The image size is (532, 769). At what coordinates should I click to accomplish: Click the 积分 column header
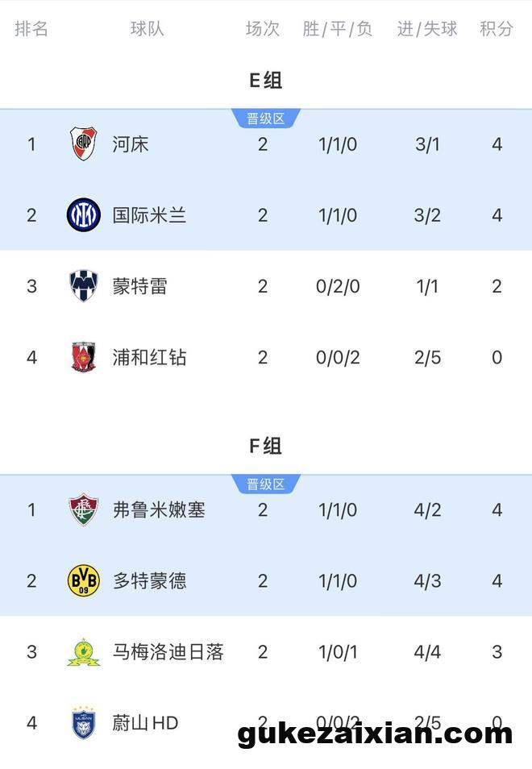[497, 28]
